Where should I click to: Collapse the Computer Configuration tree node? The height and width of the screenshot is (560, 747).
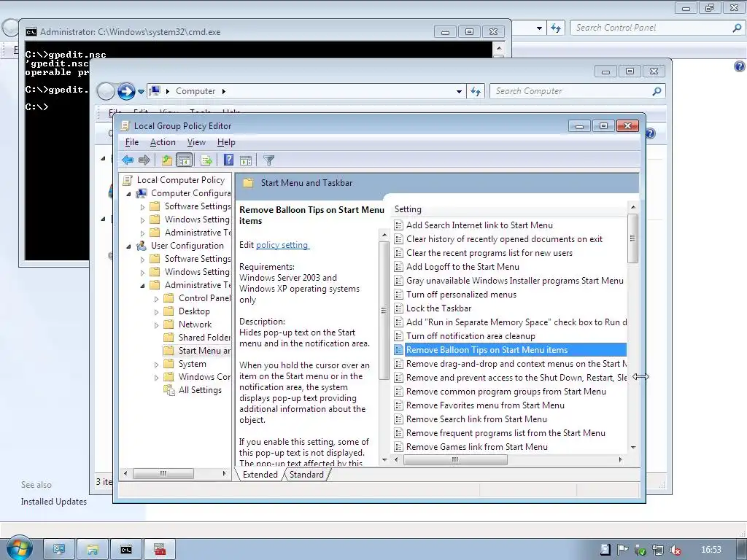click(x=128, y=194)
